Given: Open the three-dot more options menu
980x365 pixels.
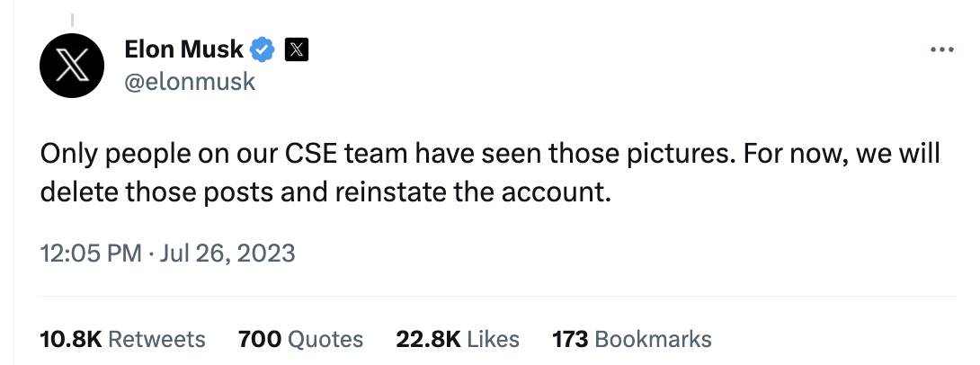Looking at the screenshot, I should (x=940, y=50).
